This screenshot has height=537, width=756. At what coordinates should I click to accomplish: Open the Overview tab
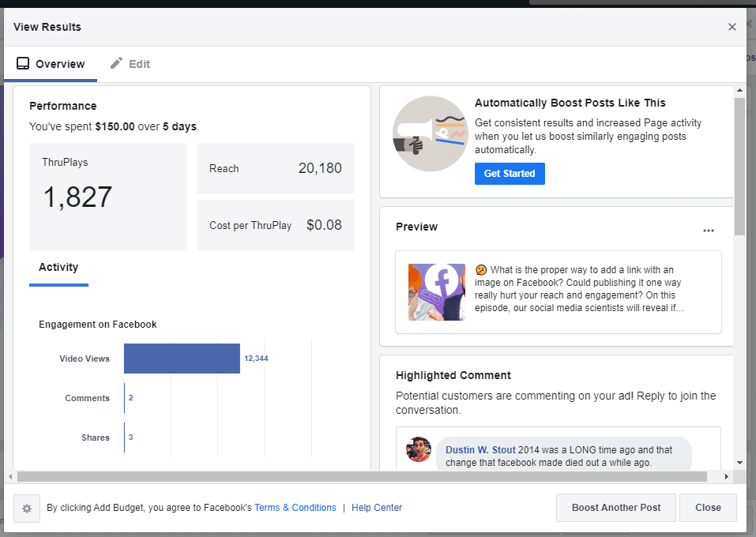(51, 64)
